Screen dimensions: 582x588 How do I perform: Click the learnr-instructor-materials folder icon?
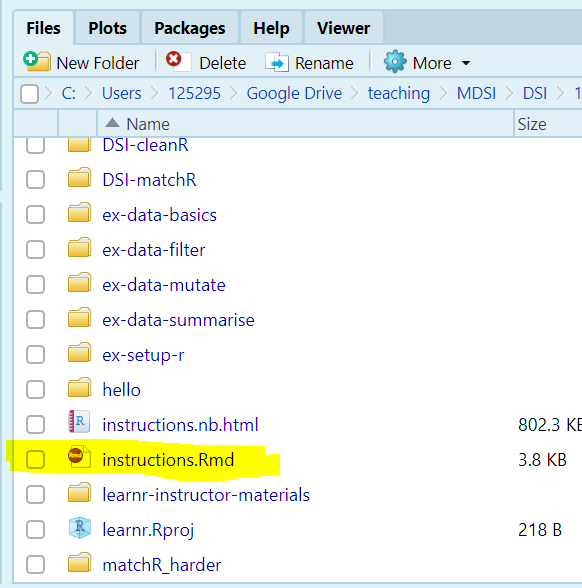(79, 492)
